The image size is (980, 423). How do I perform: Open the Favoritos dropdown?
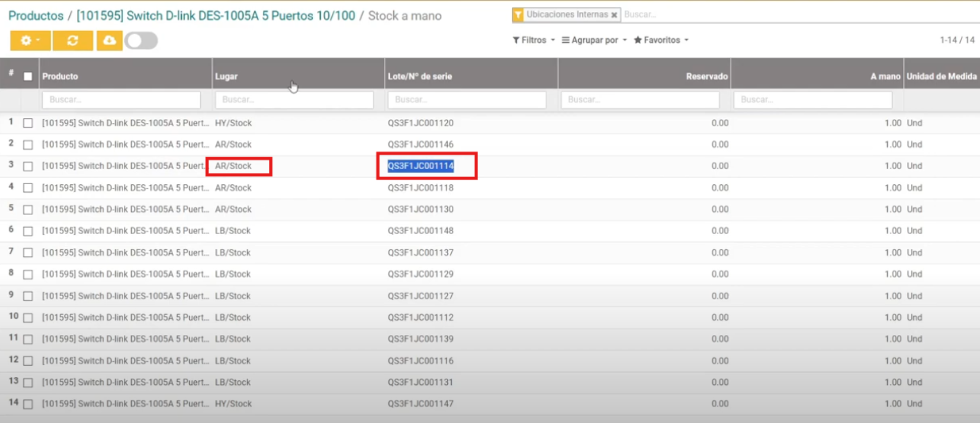pos(661,40)
